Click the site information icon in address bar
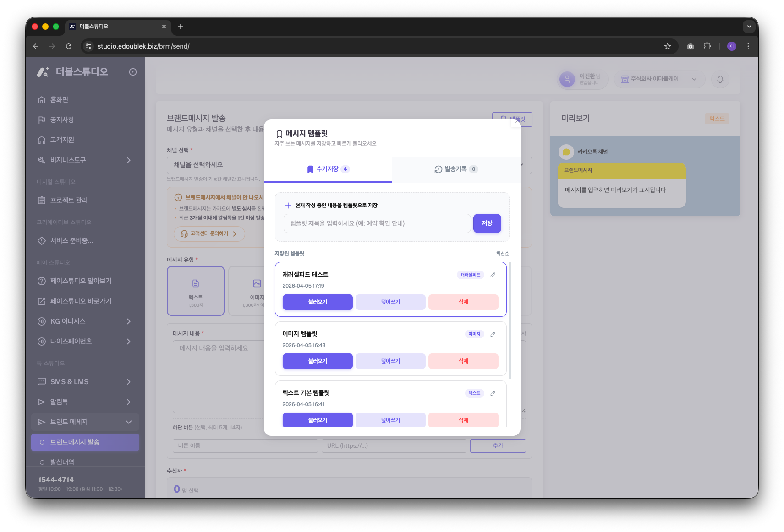The image size is (784, 532). (89, 46)
